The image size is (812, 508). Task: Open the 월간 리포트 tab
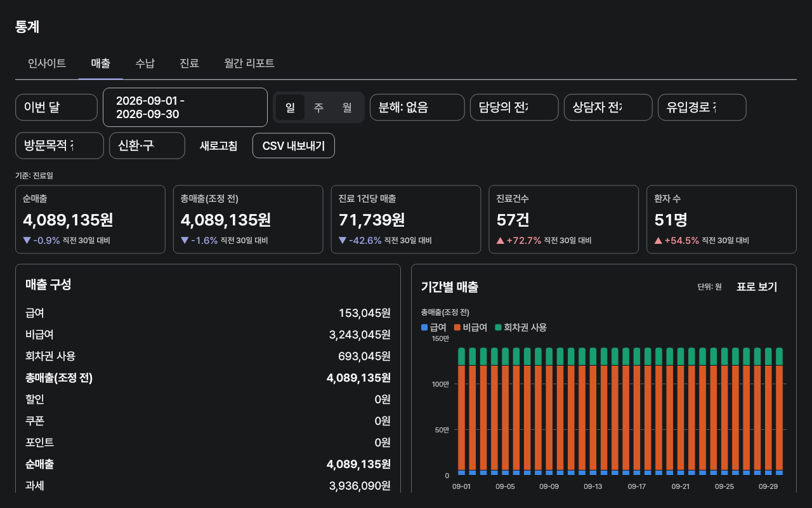point(249,63)
